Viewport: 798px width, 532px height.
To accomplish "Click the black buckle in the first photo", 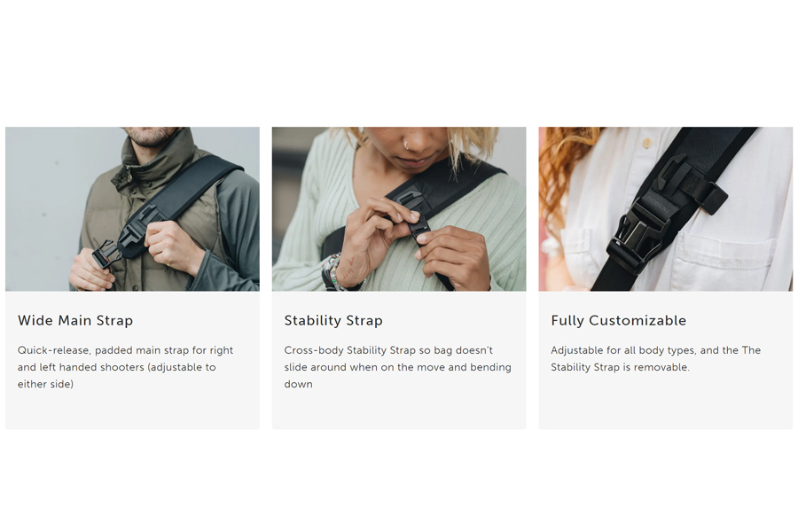I will point(105,253).
